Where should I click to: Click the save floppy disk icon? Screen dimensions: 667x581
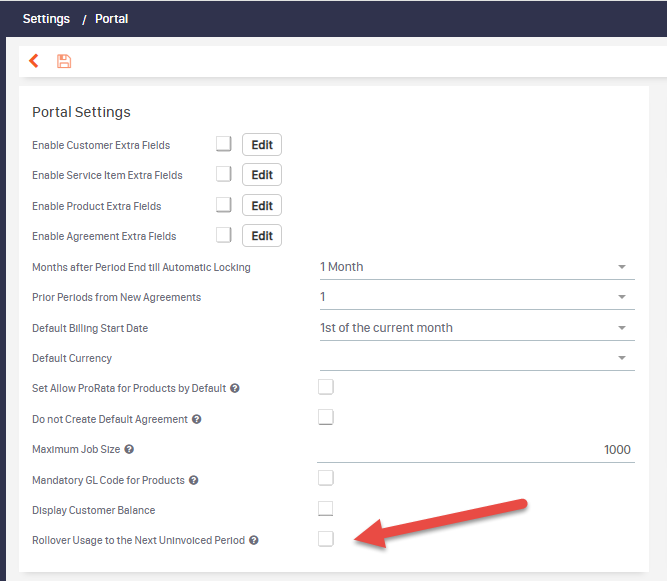64,61
